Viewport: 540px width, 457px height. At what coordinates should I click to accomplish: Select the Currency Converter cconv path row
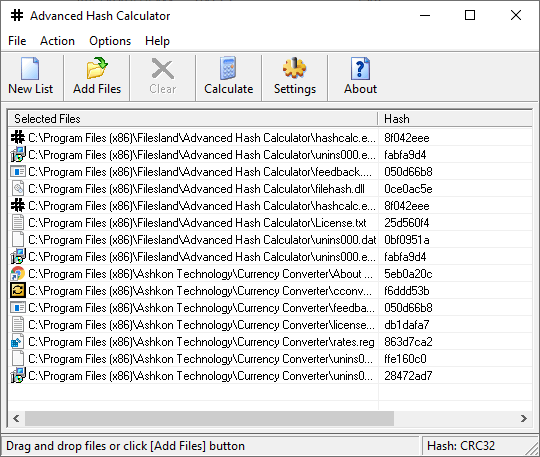[200, 290]
